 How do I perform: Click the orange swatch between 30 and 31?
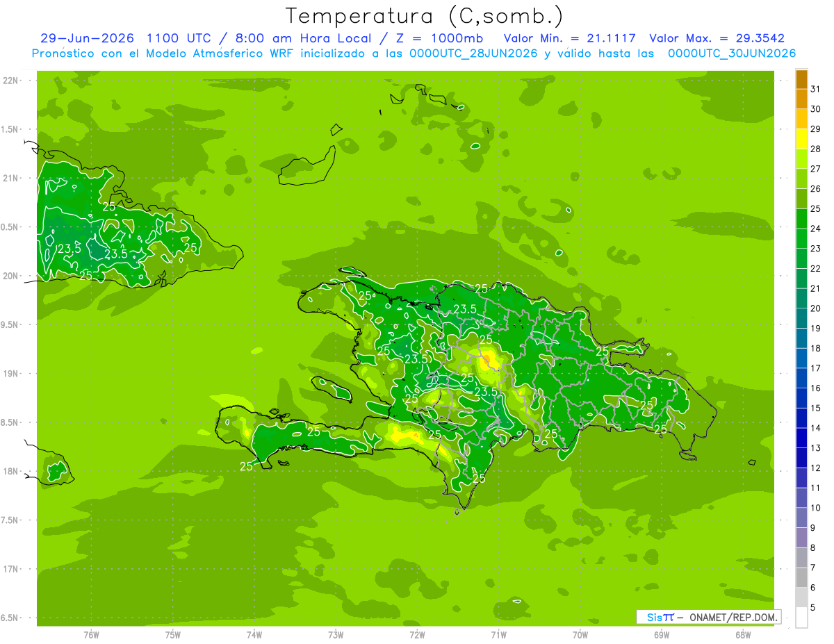click(801, 99)
